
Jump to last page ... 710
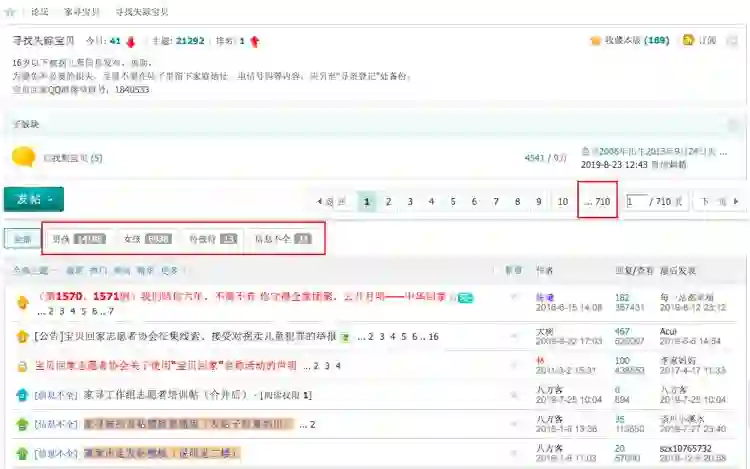tap(597, 202)
